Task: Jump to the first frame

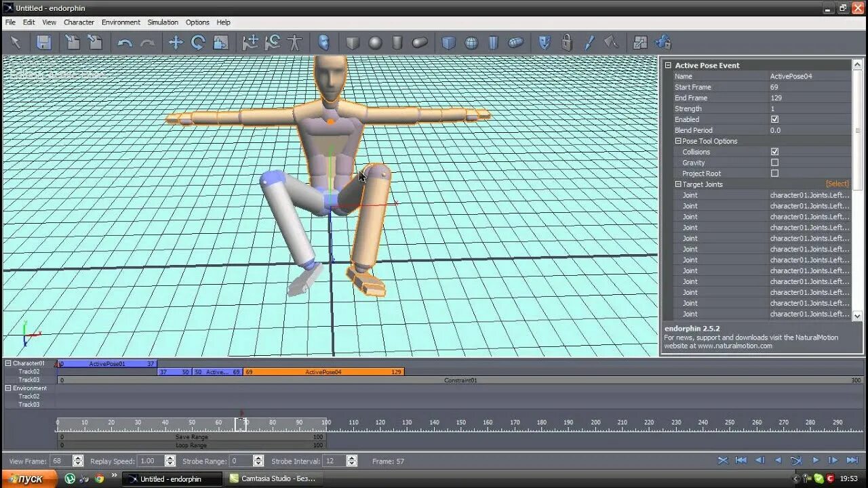Action: [741, 460]
